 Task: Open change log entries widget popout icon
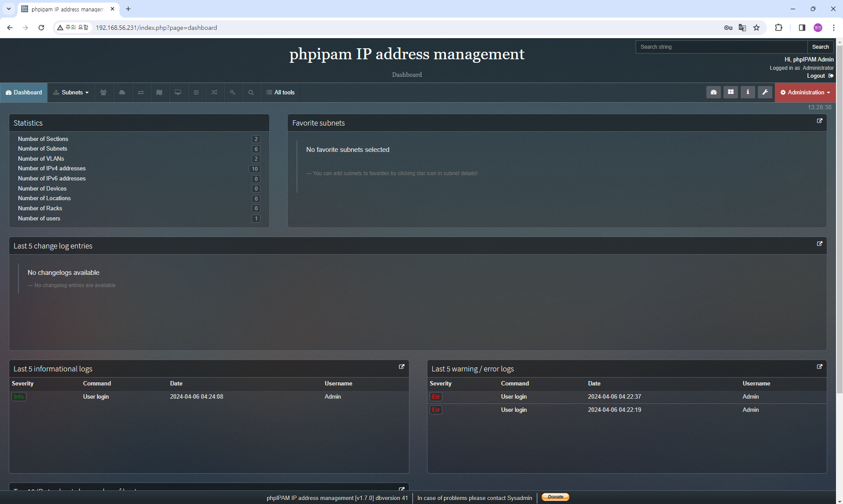819,244
